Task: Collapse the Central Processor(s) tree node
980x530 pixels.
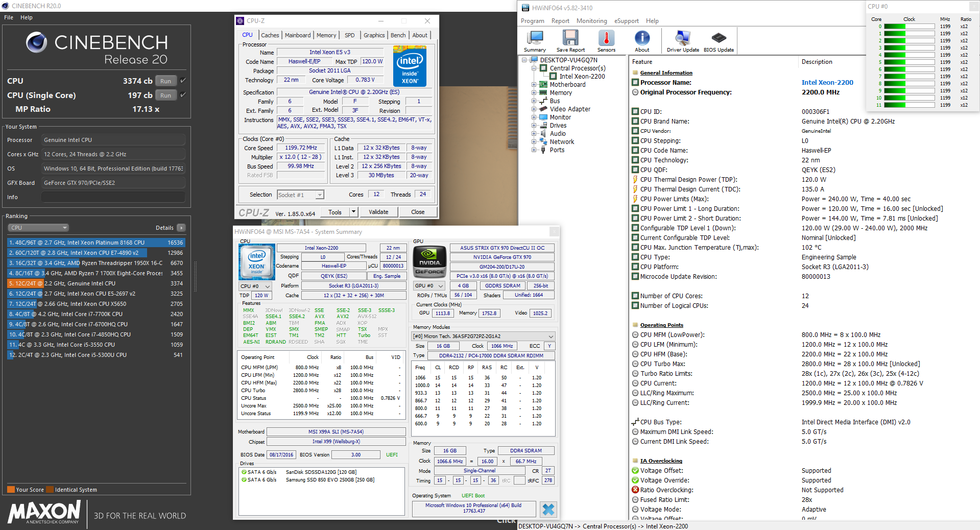Action: [x=534, y=68]
